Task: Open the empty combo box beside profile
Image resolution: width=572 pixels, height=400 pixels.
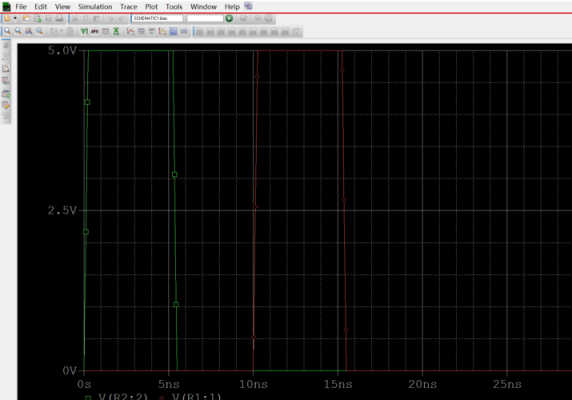Action: pos(205,18)
